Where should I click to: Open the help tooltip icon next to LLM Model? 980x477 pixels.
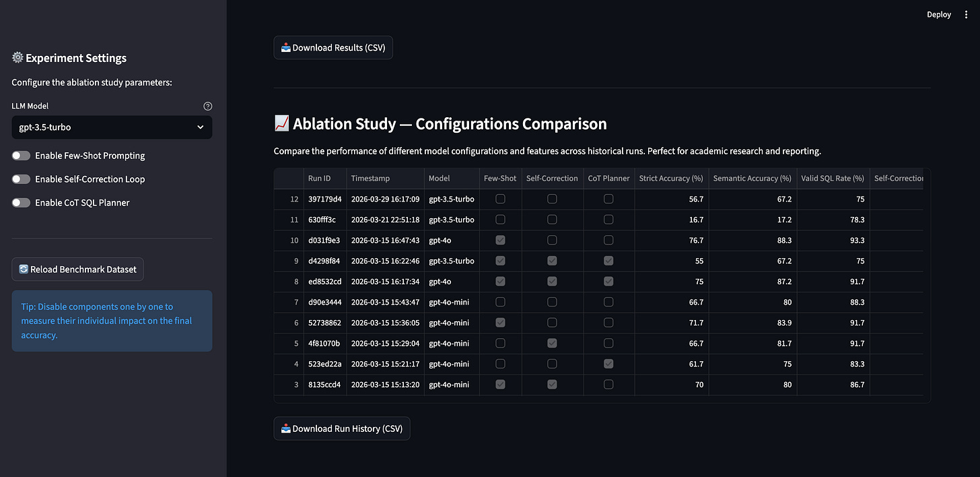207,106
